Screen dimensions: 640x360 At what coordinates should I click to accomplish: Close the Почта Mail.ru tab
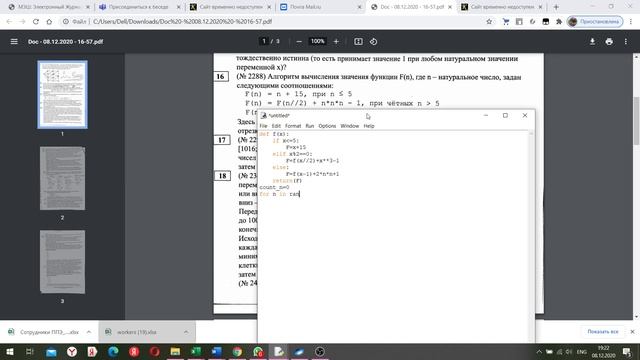[x=359, y=7]
